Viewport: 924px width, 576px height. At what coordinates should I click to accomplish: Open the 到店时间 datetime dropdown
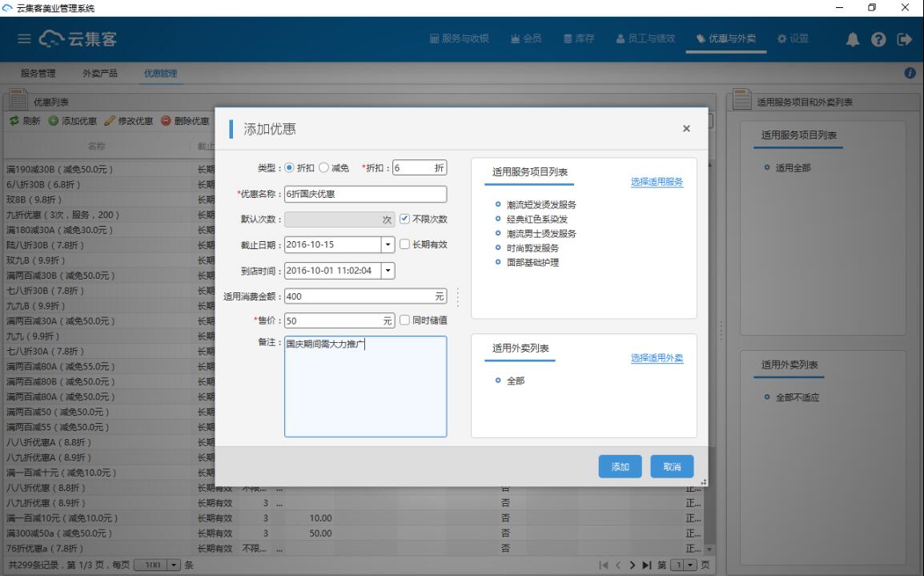click(388, 271)
